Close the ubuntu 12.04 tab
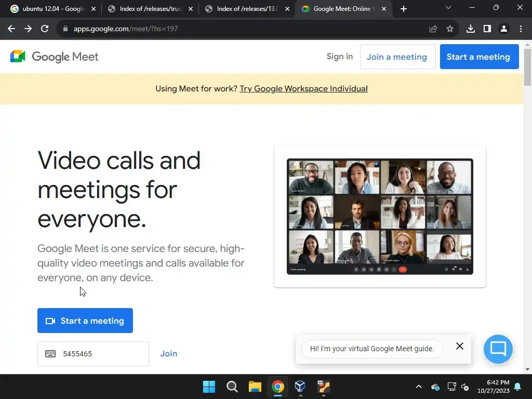Screen dimensions: 532x399 click(94, 9)
